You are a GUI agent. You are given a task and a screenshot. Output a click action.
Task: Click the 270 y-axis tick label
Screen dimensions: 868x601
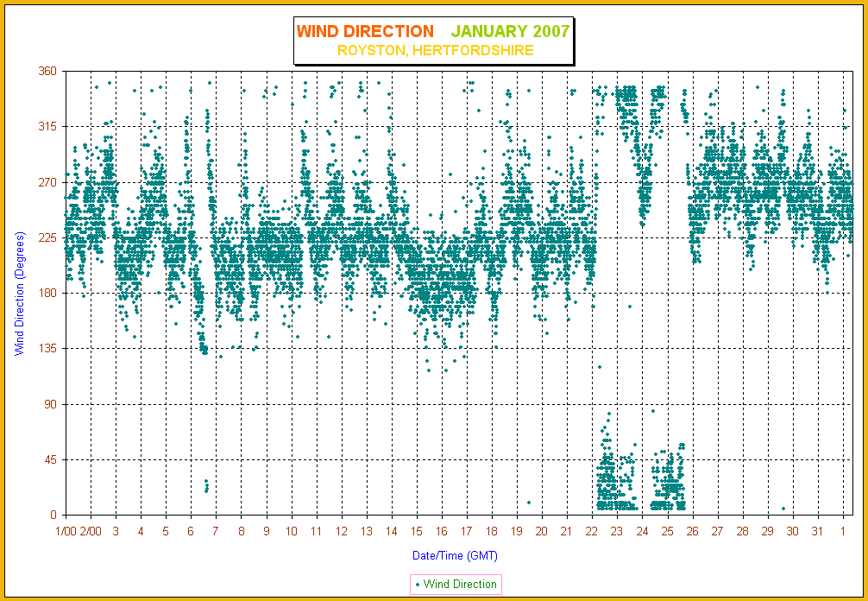point(47,182)
